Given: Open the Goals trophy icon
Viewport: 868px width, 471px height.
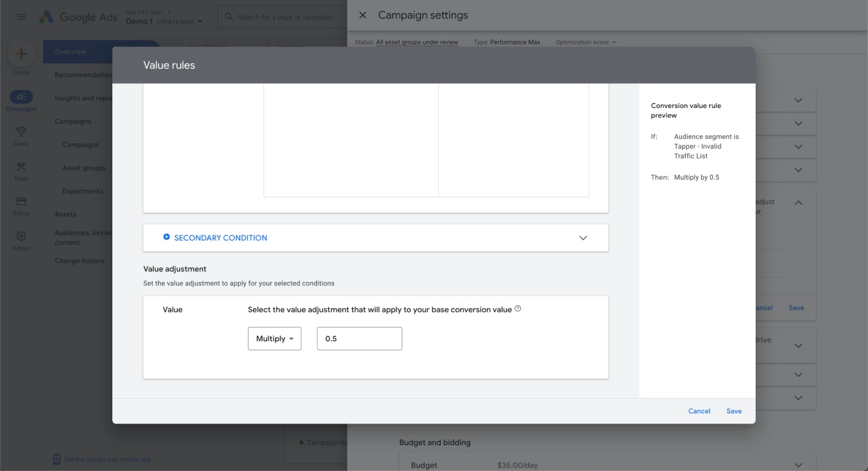Looking at the screenshot, I should [21, 132].
